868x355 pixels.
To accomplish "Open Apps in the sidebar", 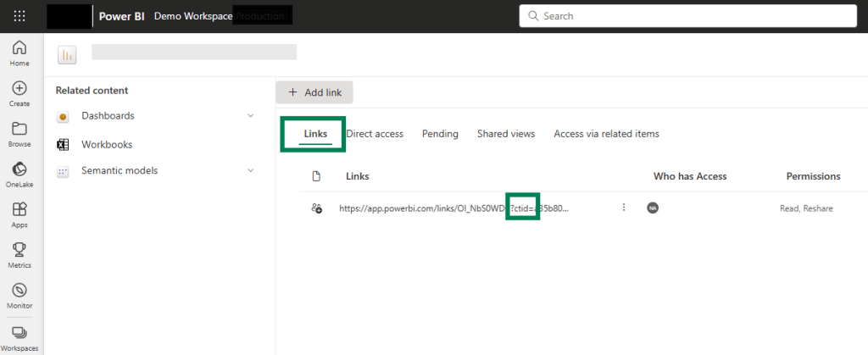I will [x=19, y=214].
